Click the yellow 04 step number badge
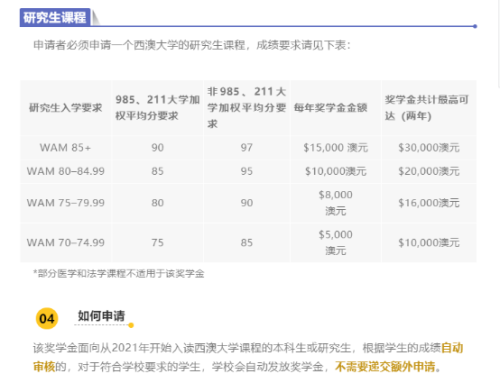 pyautogui.click(x=47, y=318)
